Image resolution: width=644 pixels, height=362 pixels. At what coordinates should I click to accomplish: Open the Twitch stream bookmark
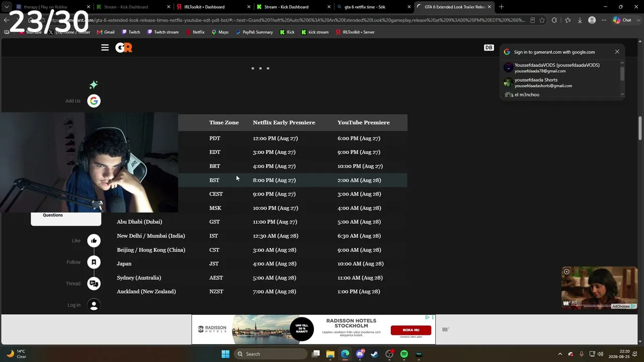coord(163,32)
